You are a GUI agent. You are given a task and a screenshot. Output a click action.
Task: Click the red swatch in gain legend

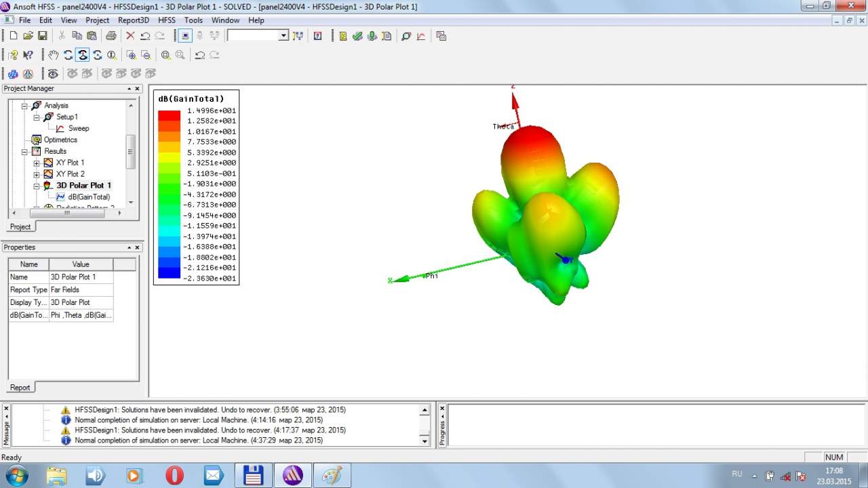(169, 115)
